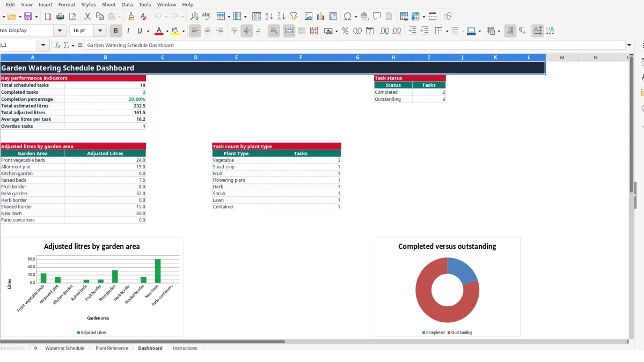Switch to the Watering Schedule sheet tab
This screenshot has width=644, height=362.
[64, 348]
